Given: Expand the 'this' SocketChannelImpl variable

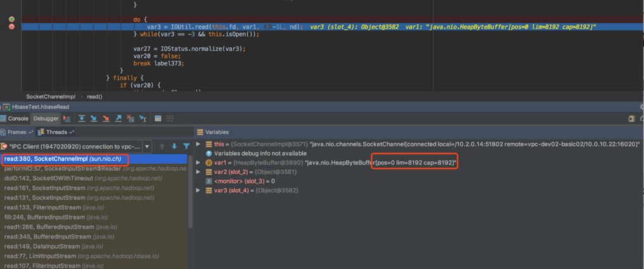Looking at the screenshot, I should (x=199, y=144).
